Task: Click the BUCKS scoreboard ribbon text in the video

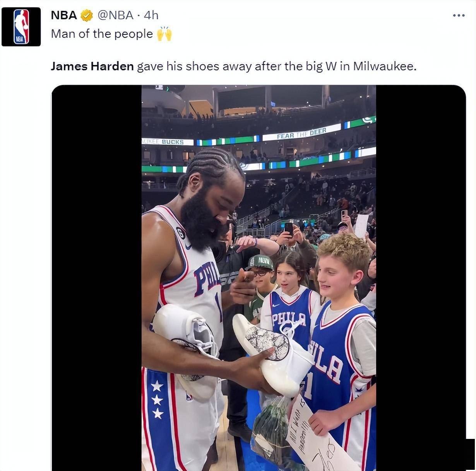Action: click(x=172, y=142)
